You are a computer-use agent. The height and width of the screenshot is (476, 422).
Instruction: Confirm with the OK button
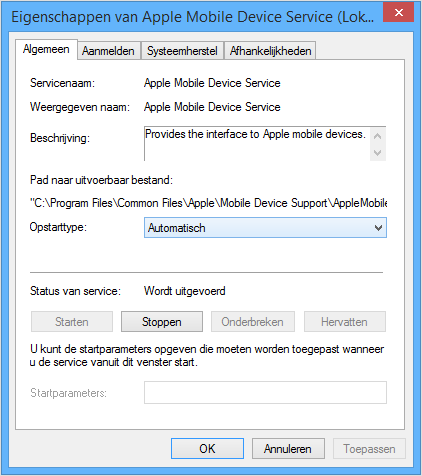click(x=207, y=449)
